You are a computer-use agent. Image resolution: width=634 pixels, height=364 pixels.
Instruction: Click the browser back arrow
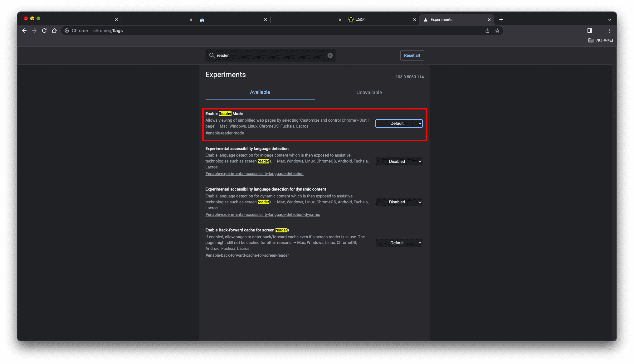(x=24, y=31)
